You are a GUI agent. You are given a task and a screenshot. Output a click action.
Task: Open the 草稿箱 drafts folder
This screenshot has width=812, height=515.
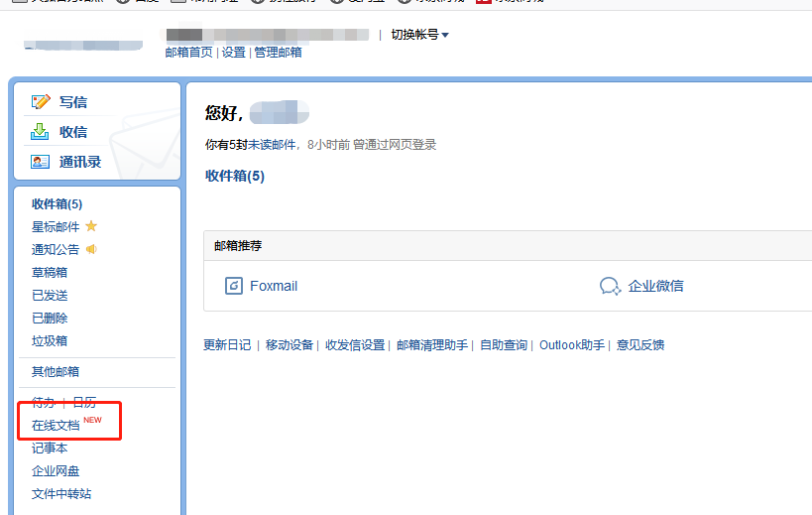pyautogui.click(x=50, y=272)
